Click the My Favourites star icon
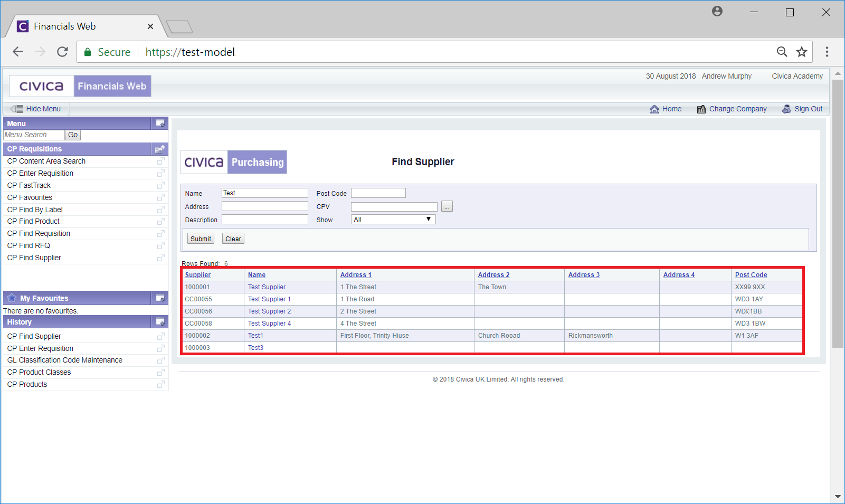845x504 pixels. (12, 298)
